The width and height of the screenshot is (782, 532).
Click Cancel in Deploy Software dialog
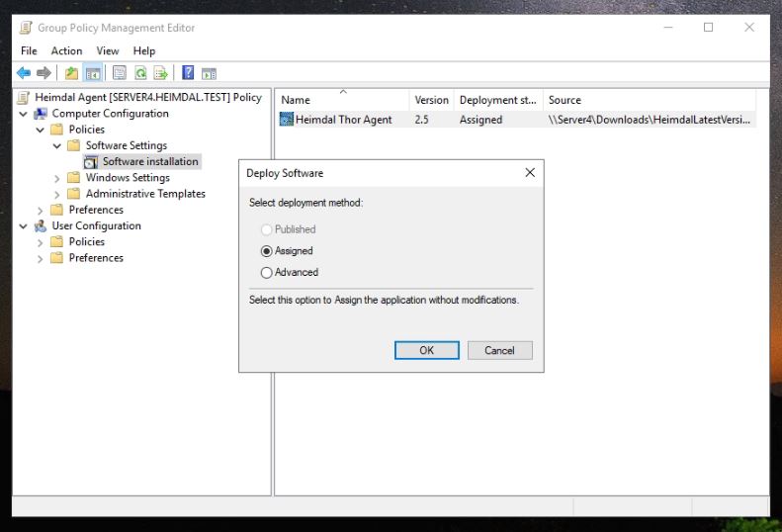click(499, 350)
